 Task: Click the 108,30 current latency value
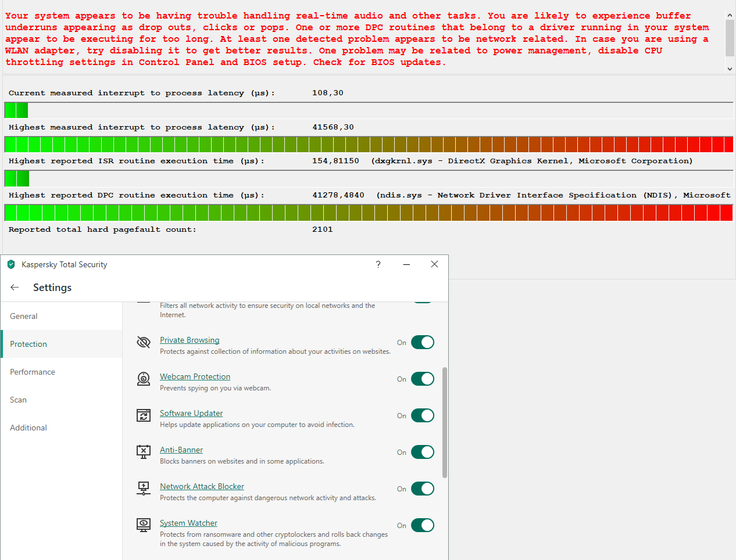[327, 93]
